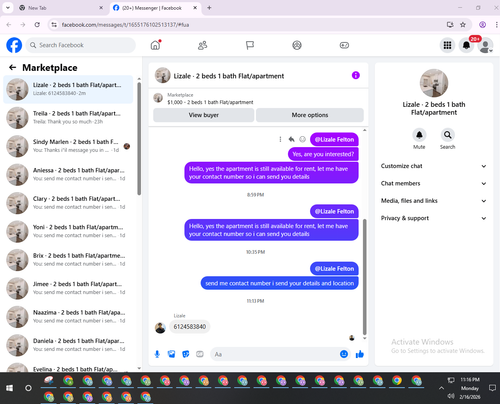This screenshot has height=404, width=500.
Task: Open the notifications bell icon
Action: click(x=466, y=45)
